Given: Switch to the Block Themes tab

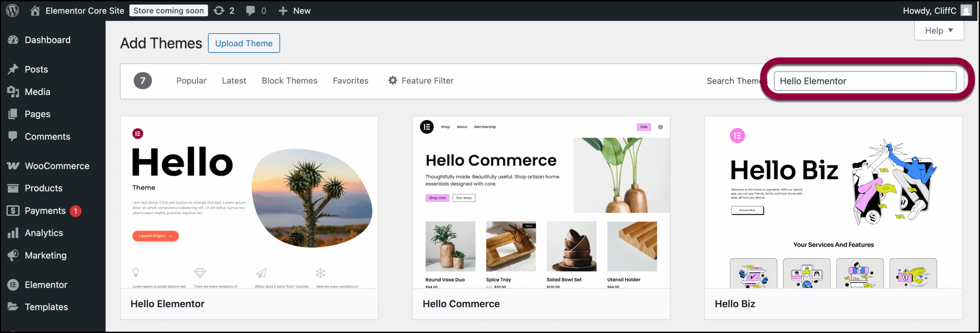Looking at the screenshot, I should 289,81.
